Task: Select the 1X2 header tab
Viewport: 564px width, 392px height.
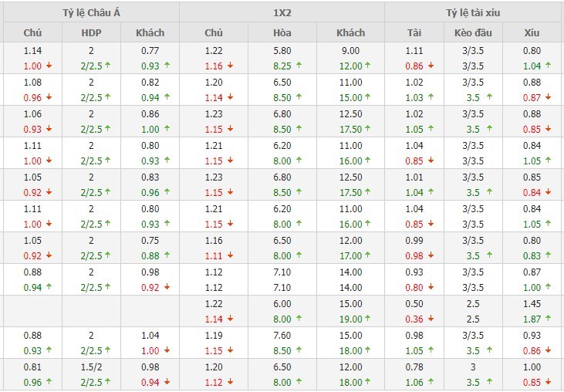Action: point(282,12)
